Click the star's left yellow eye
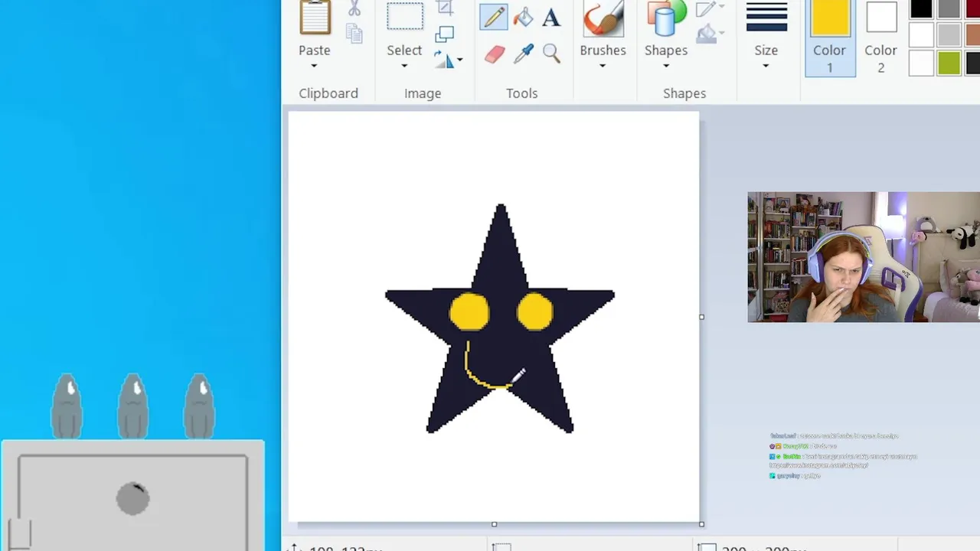 coord(469,311)
